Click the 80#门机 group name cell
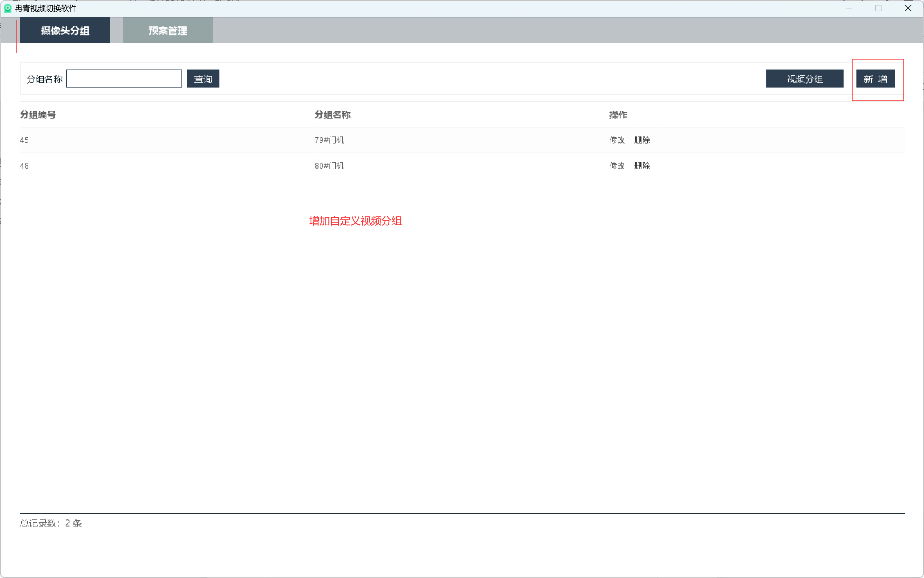Screen dimensions: 924x578 click(x=329, y=166)
